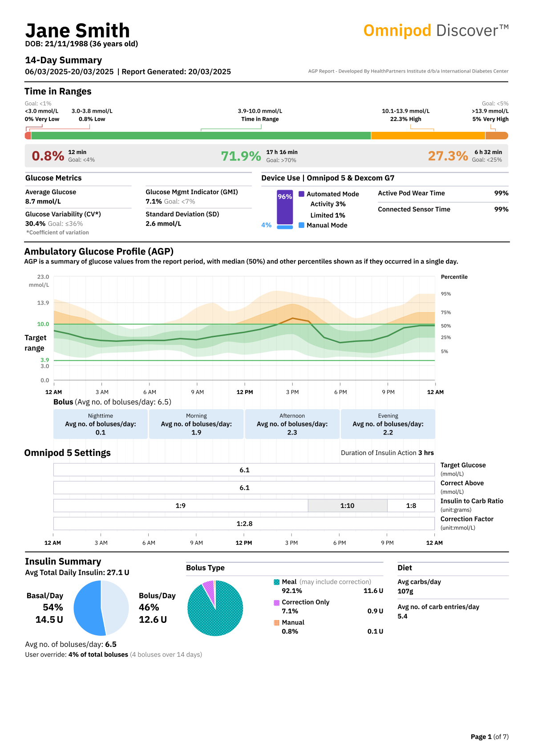Click the Meal bolus teal legend swatch

point(276,582)
